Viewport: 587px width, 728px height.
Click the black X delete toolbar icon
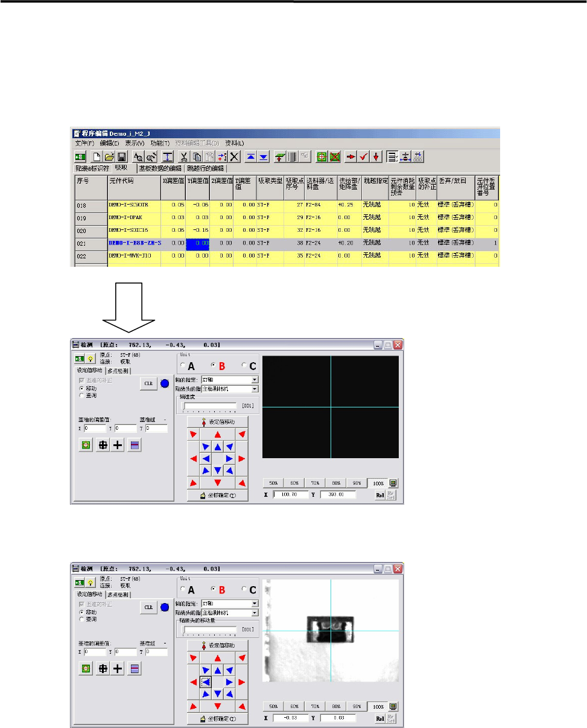[235, 156]
